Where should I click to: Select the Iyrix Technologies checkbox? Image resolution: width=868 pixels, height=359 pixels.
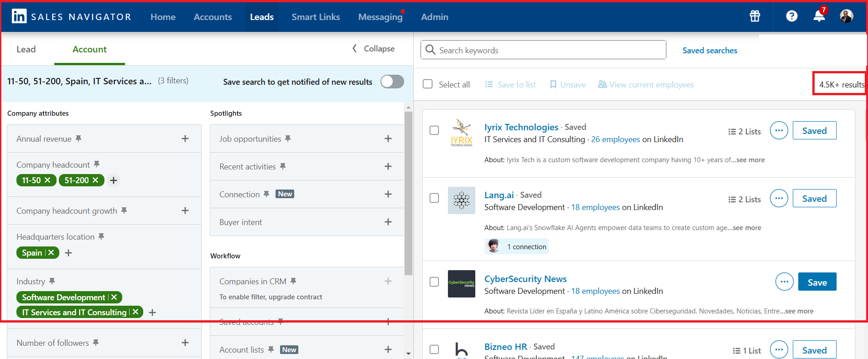(434, 130)
